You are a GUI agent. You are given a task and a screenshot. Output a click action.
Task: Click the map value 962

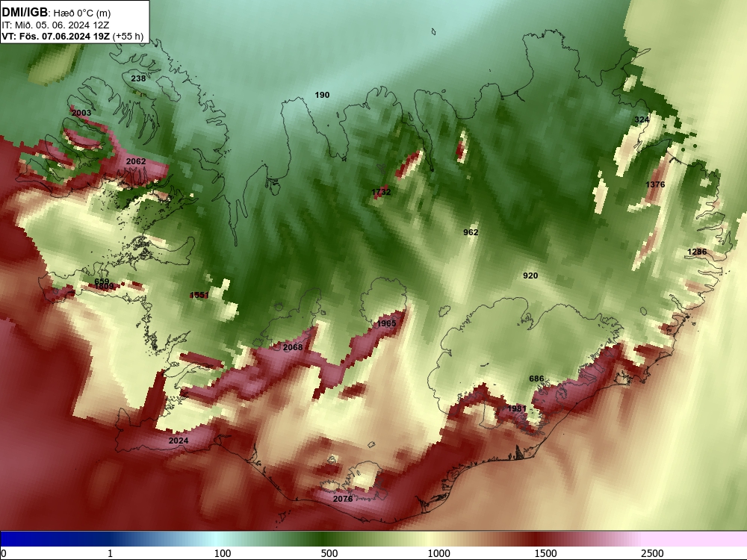[471, 232]
